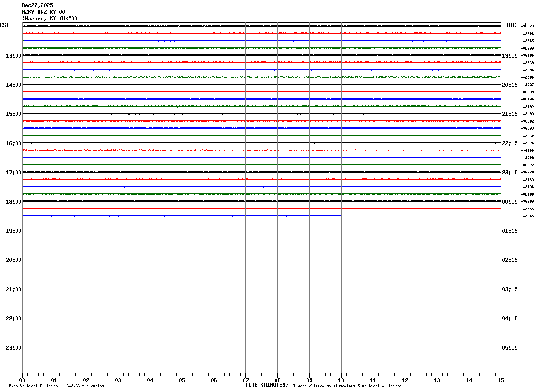Viewport: 536px width, 392px height.
Task: Select the 17:00 CST time label
Action: tap(14, 173)
